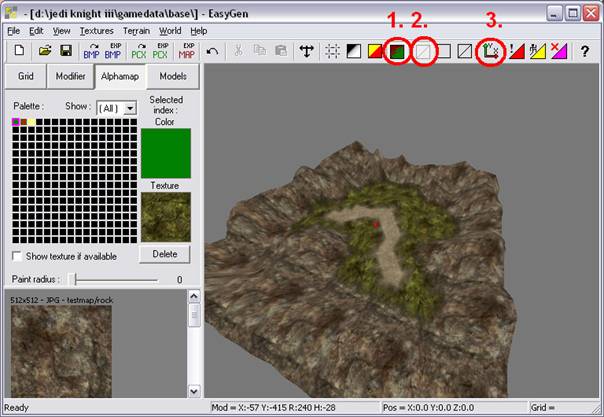Switch to the Modifier tab

click(70, 76)
